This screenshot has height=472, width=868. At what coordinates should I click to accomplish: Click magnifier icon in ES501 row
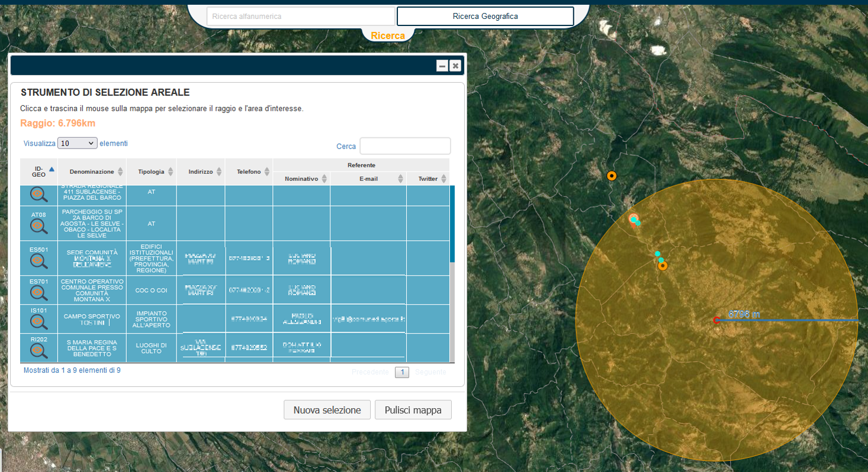[x=39, y=260]
